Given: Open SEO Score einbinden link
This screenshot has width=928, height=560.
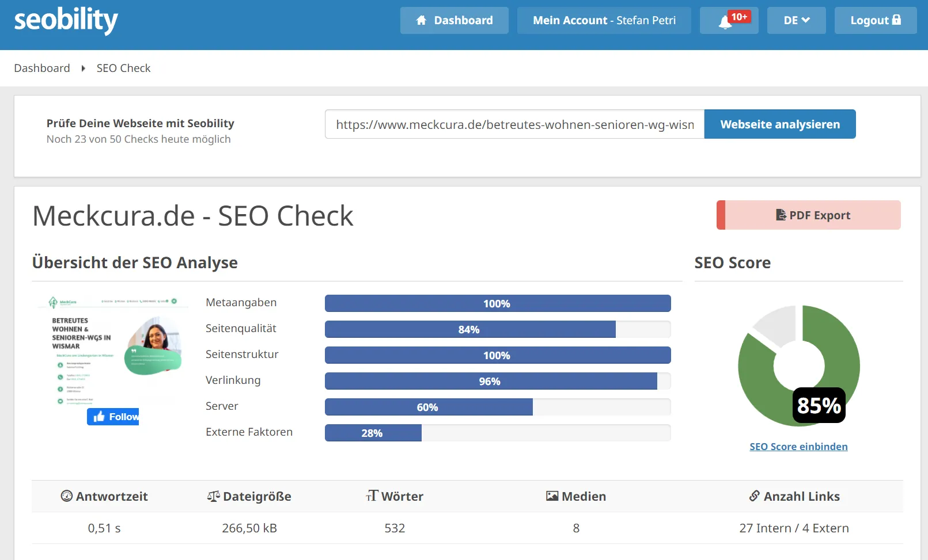Looking at the screenshot, I should click(x=798, y=447).
